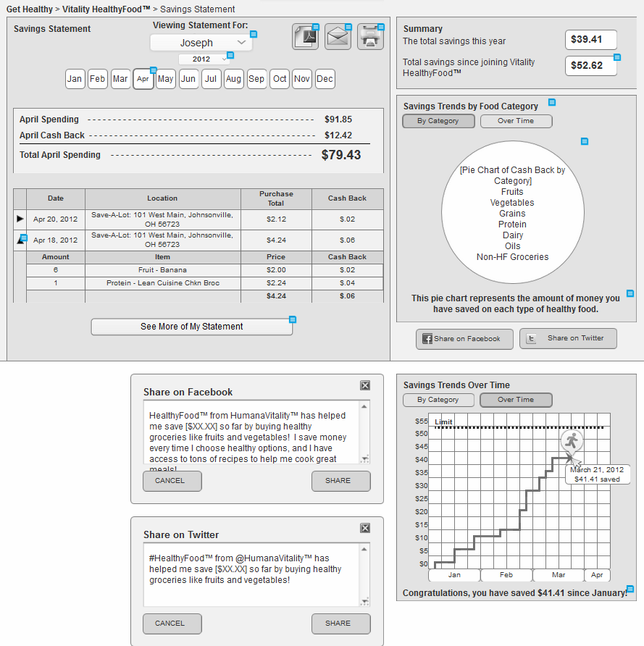Toggle By Category in Savings Trends Over Time panel

tap(438, 400)
